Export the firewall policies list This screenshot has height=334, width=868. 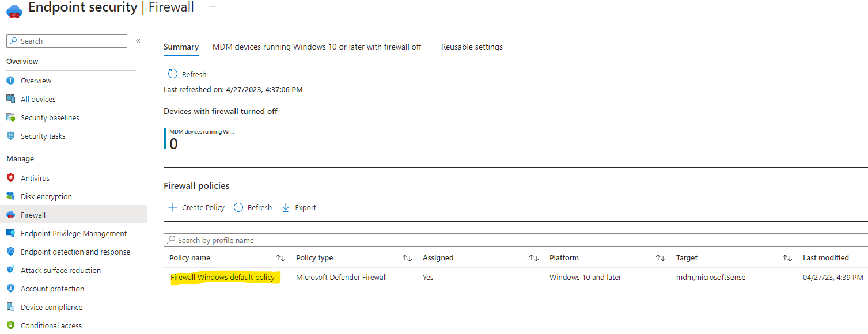pos(299,207)
